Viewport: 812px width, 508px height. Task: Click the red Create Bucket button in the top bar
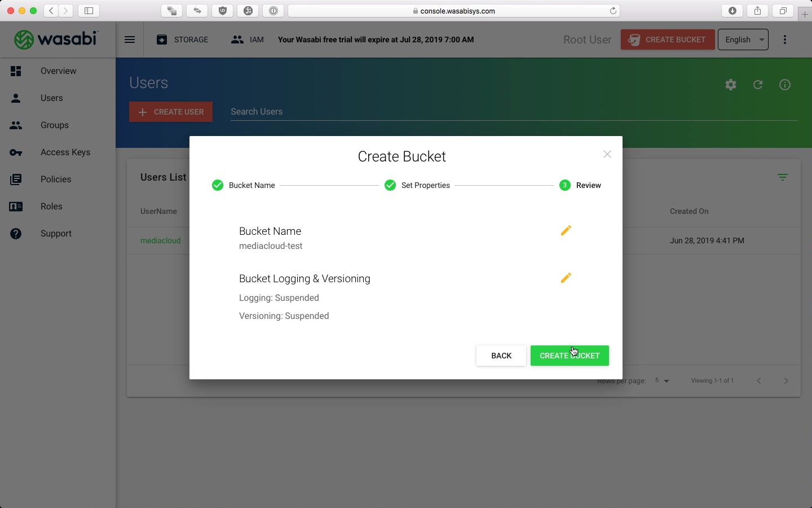668,40
